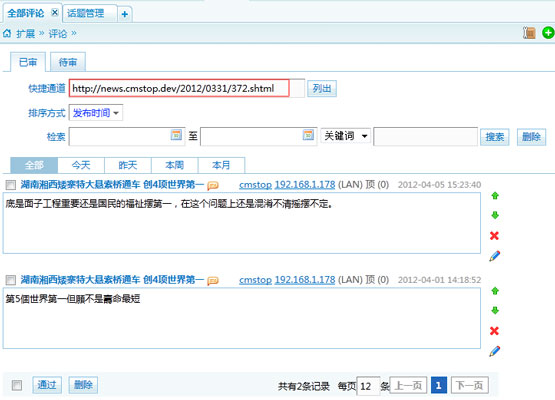Select the 今天 filter tab
Image resolution: width=555 pixels, height=400 pixels.
click(x=81, y=165)
